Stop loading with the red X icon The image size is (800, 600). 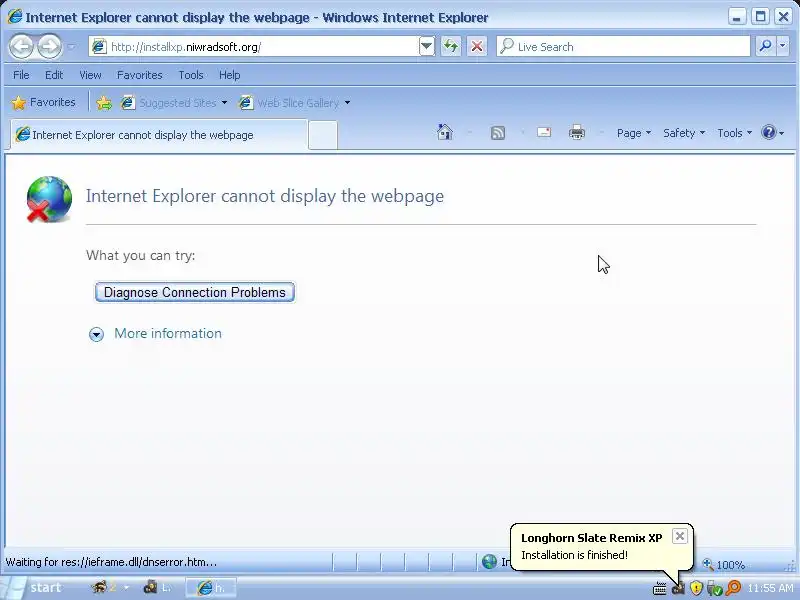point(477,47)
